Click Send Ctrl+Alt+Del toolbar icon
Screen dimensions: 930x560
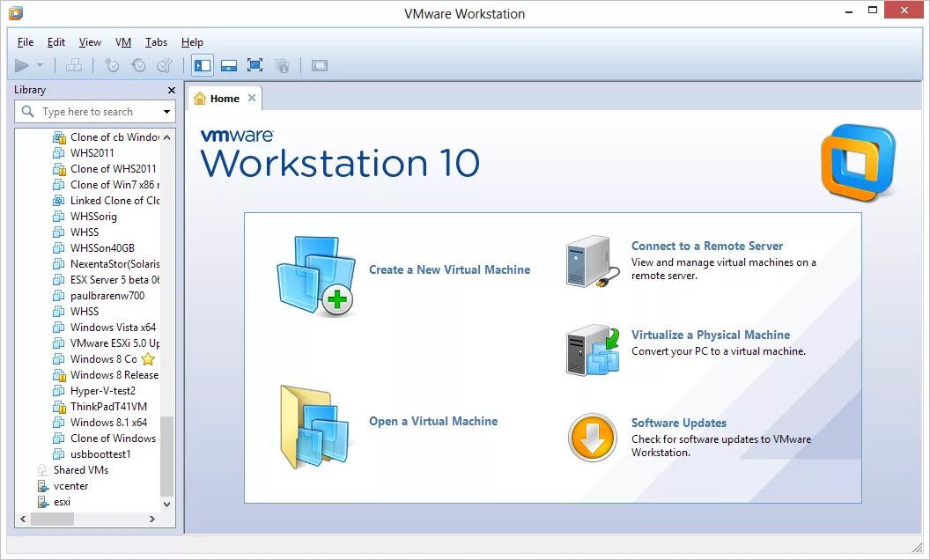tap(74, 65)
